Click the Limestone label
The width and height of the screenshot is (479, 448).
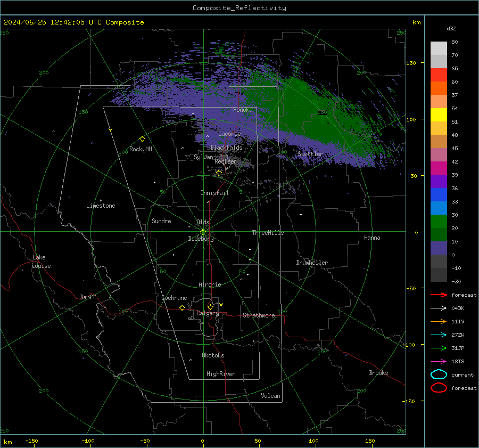(x=101, y=206)
